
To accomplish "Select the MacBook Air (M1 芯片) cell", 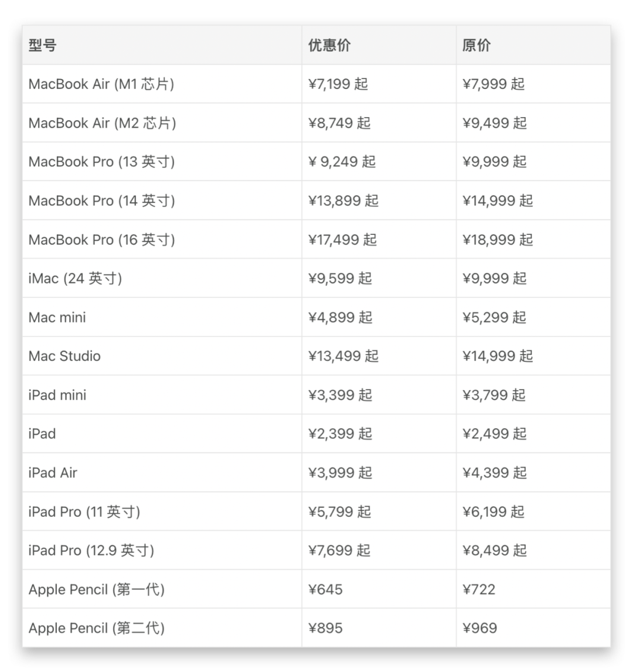I will [101, 84].
